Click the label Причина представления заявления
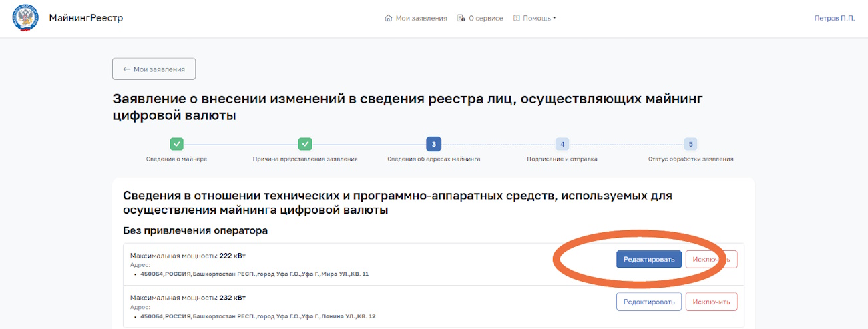Screen dimensions: 868x329 click(x=305, y=159)
